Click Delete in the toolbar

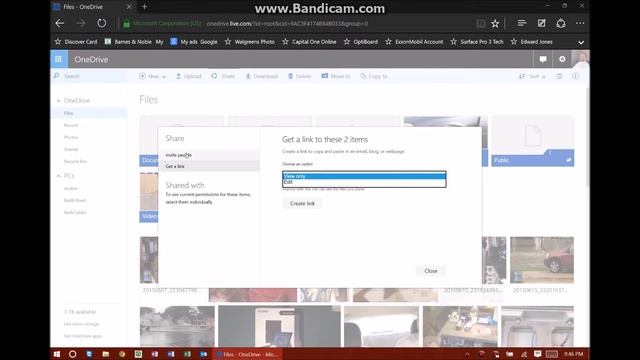tap(300, 76)
